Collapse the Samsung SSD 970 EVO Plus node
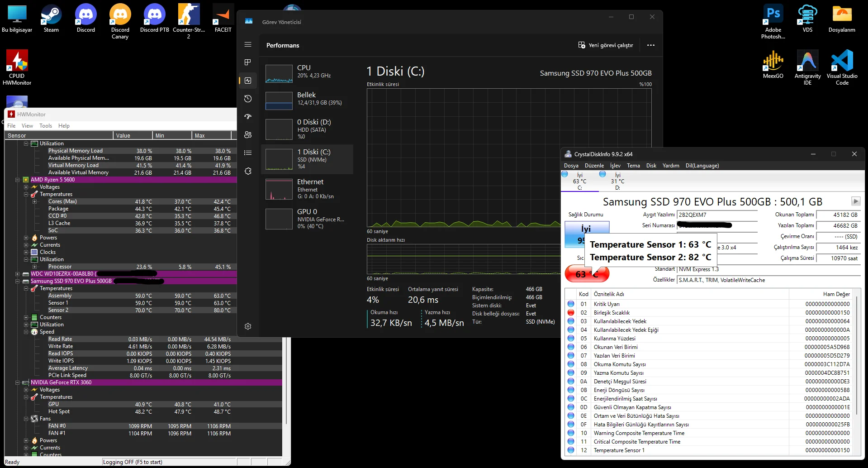 [17, 281]
